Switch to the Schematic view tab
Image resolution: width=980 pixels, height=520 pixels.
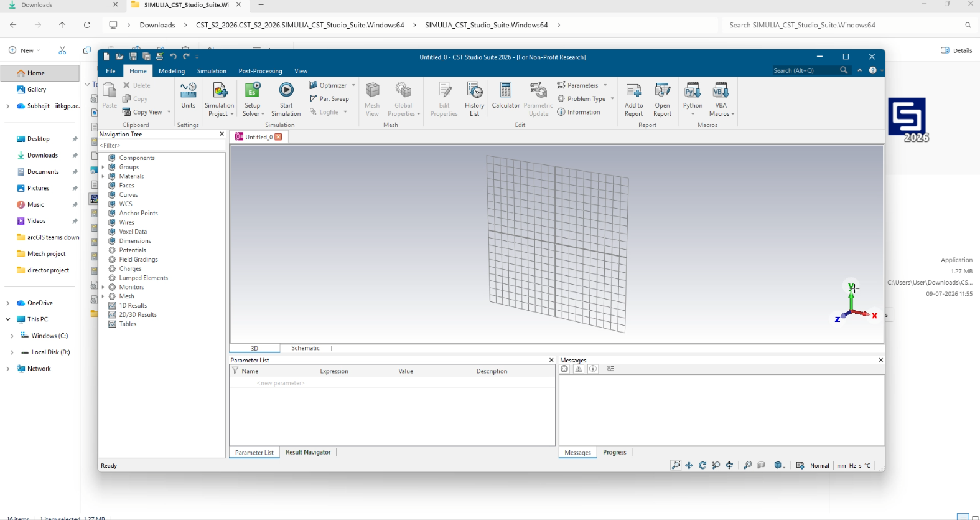pyautogui.click(x=306, y=348)
